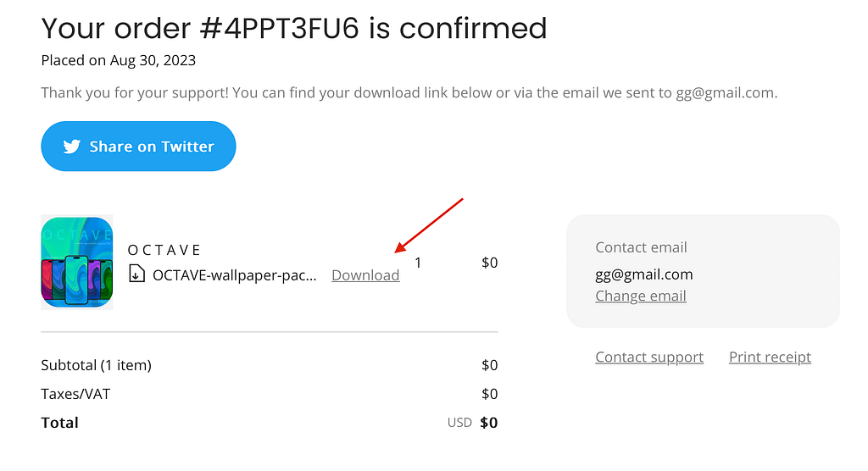Share the order on Twitter

tap(138, 146)
